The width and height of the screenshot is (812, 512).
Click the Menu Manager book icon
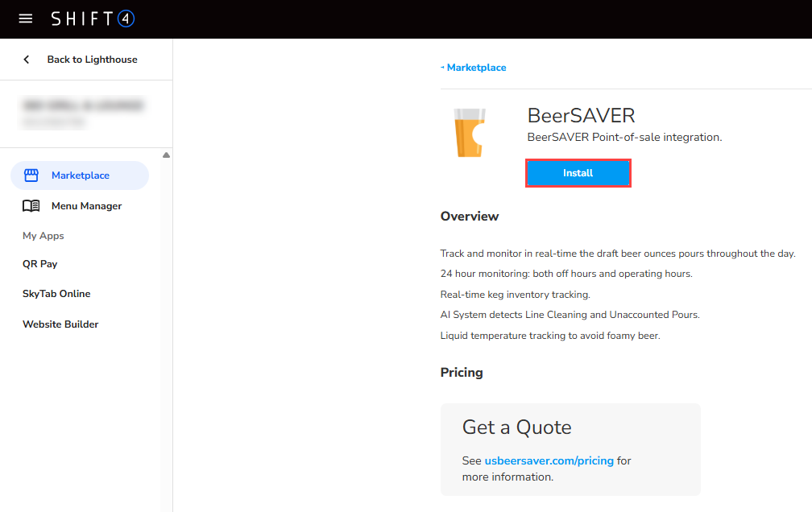pos(31,206)
